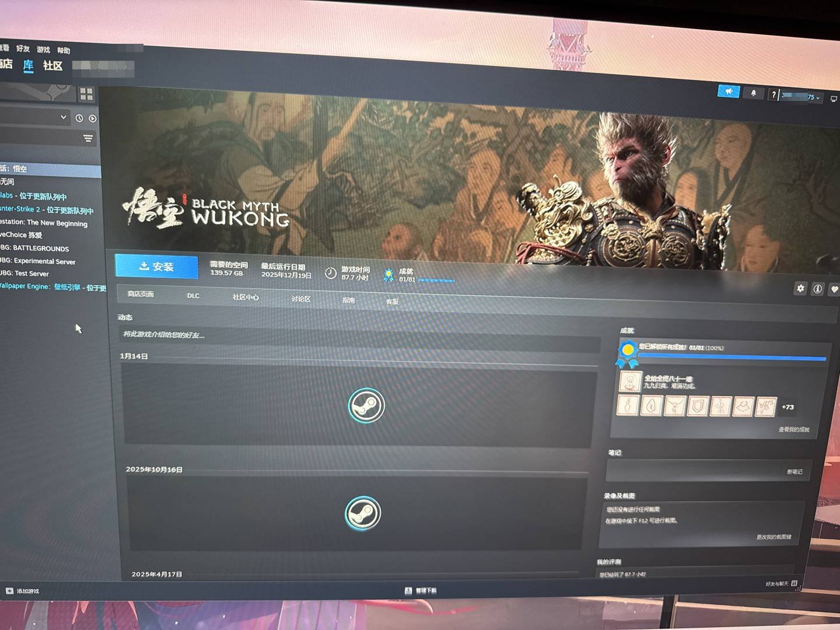Select Counter-Strike 2 in the library list
Viewport: 840px width, 630px height.
pyautogui.click(x=47, y=209)
